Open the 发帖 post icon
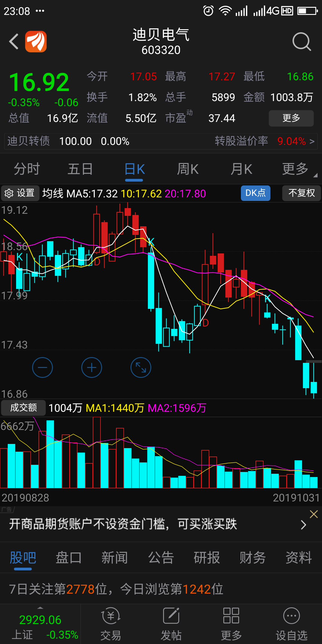This screenshot has width=322, height=644. click(171, 624)
